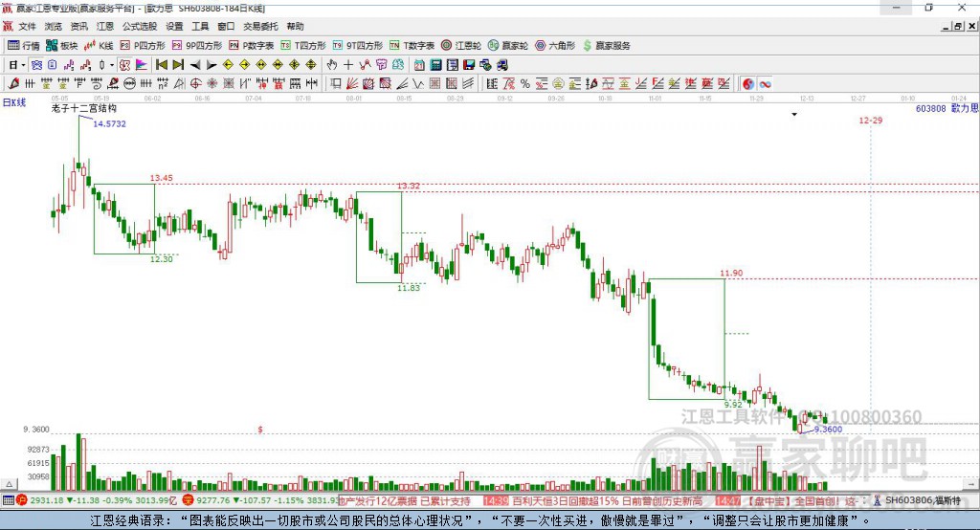Jump to first bar with skip-start arrow
980x530 pixels.
click(161, 64)
